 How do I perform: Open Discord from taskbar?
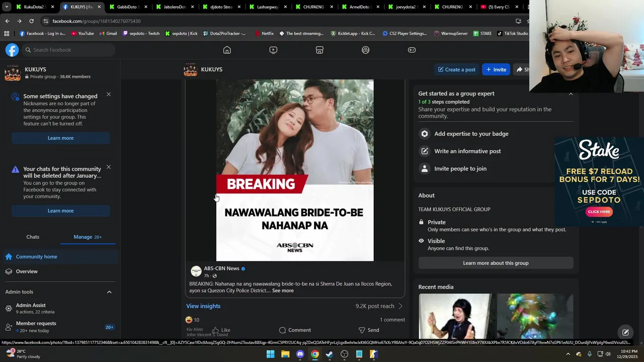pyautogui.click(x=300, y=354)
